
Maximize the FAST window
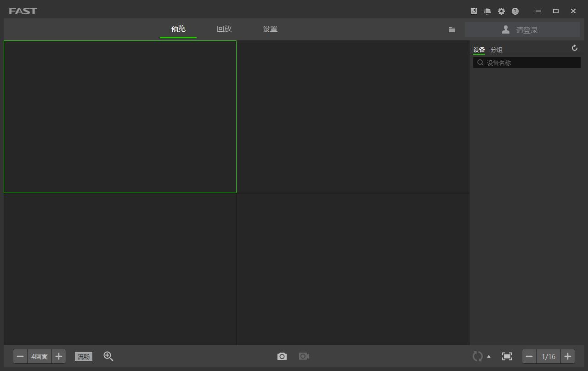[556, 11]
